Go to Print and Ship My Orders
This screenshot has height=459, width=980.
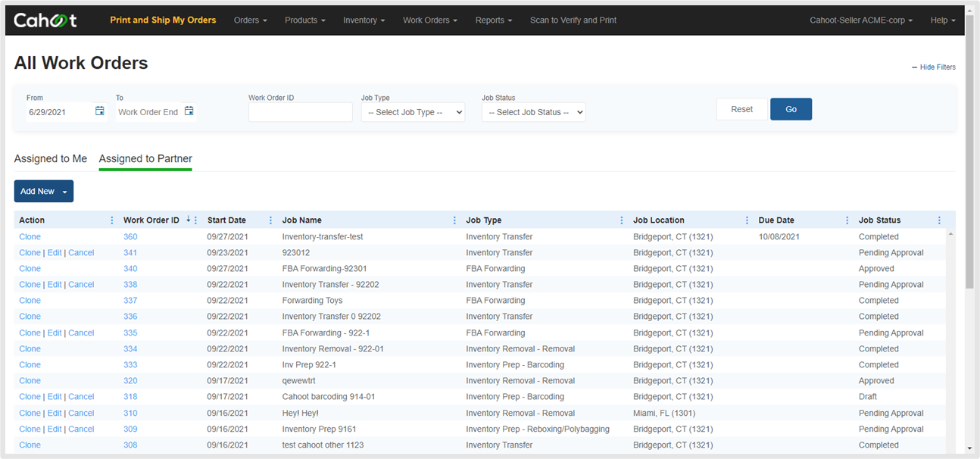(163, 20)
